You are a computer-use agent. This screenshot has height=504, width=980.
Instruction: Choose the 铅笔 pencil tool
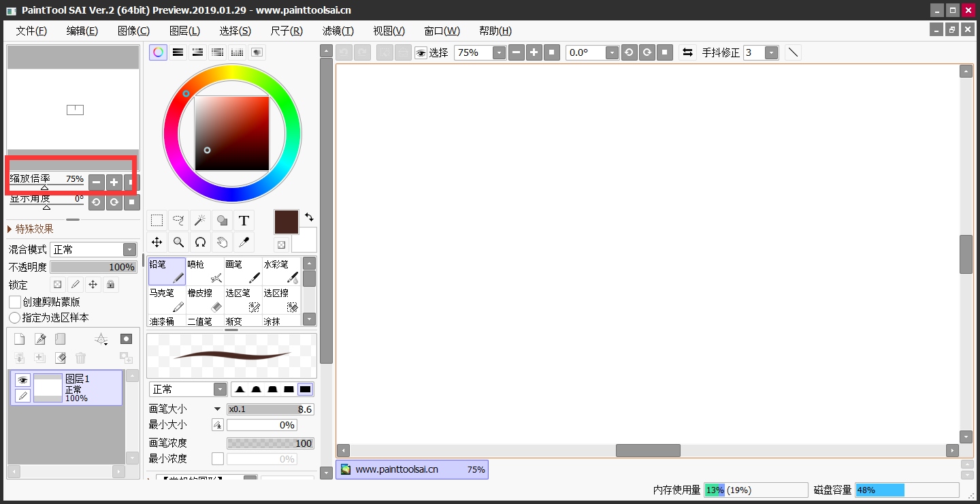coord(167,271)
